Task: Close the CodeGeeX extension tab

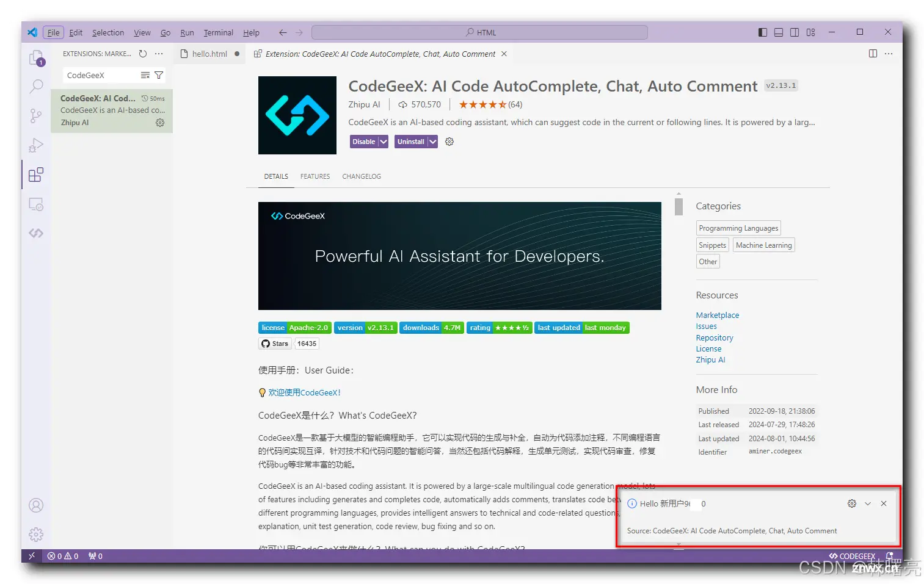Action: pyautogui.click(x=504, y=54)
